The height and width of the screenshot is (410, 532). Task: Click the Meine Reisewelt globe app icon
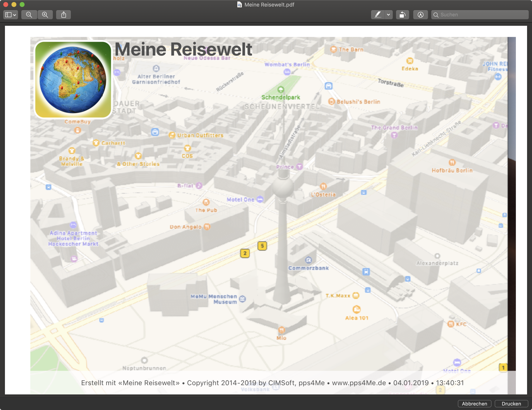(73, 80)
